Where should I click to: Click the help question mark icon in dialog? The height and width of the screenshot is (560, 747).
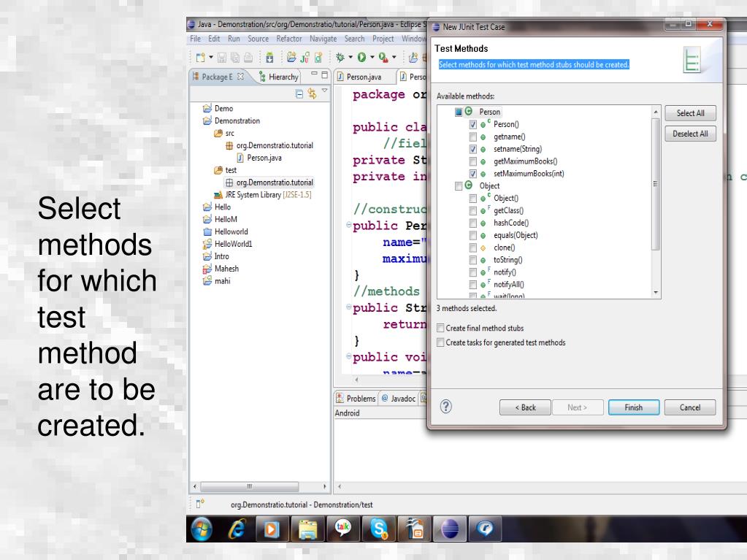point(446,407)
